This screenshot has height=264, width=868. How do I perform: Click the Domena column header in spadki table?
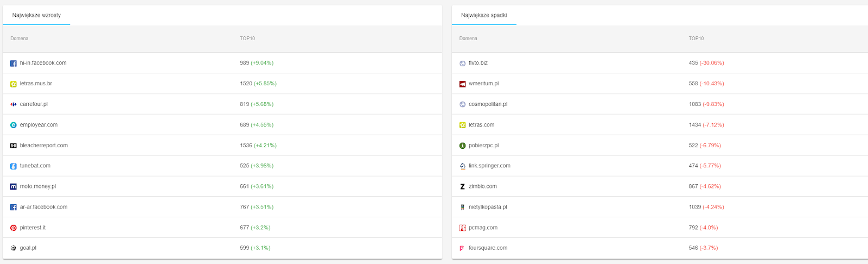point(468,39)
